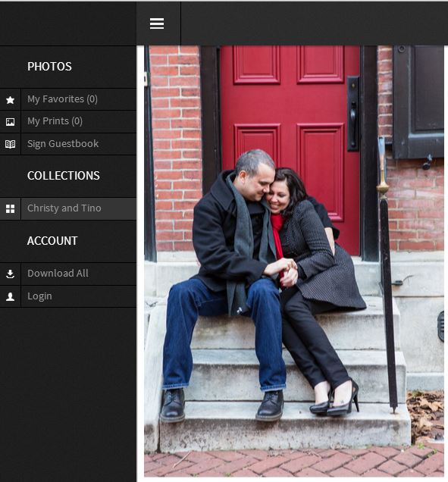Screen dimensions: 448x482
Task: Click the open book guestbook icon
Action: [x=10, y=144]
